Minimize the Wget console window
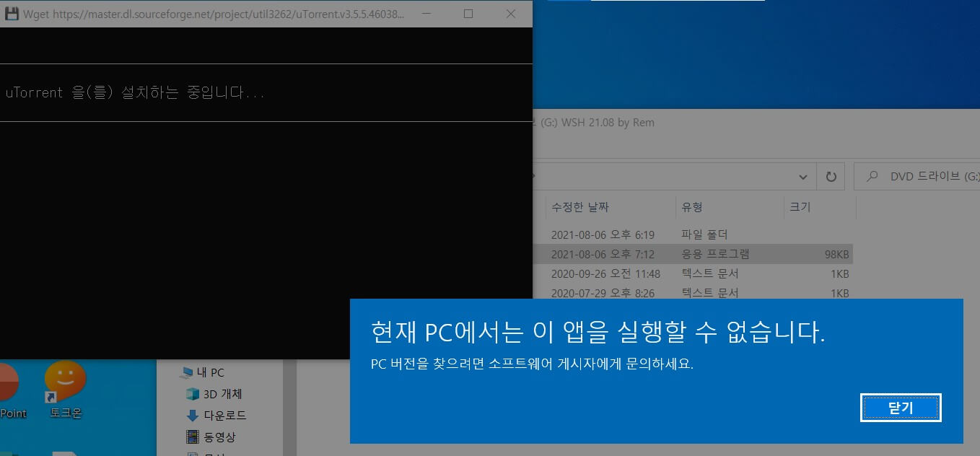This screenshot has width=980, height=456. coord(426,14)
